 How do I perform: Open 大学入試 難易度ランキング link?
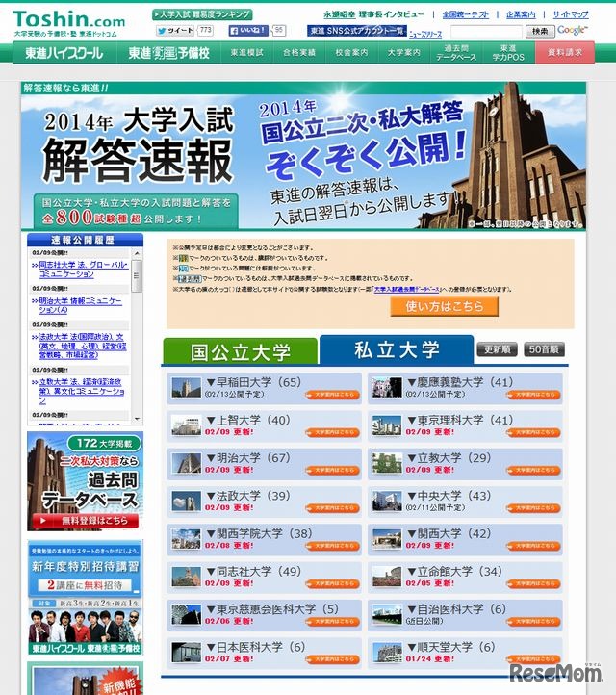pyautogui.click(x=202, y=14)
